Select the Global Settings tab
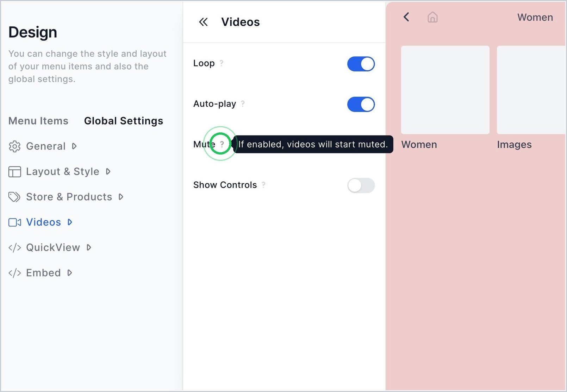Image resolution: width=567 pixels, height=392 pixels. (124, 121)
